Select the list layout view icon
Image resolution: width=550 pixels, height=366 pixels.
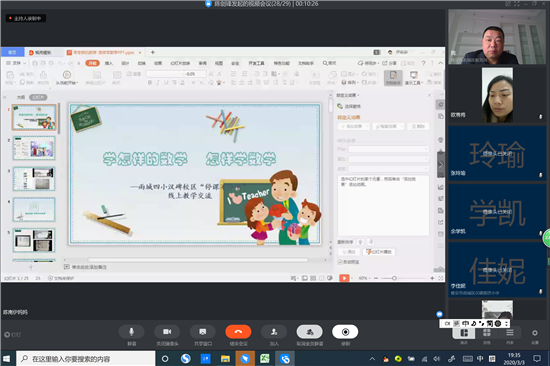click(x=510, y=333)
